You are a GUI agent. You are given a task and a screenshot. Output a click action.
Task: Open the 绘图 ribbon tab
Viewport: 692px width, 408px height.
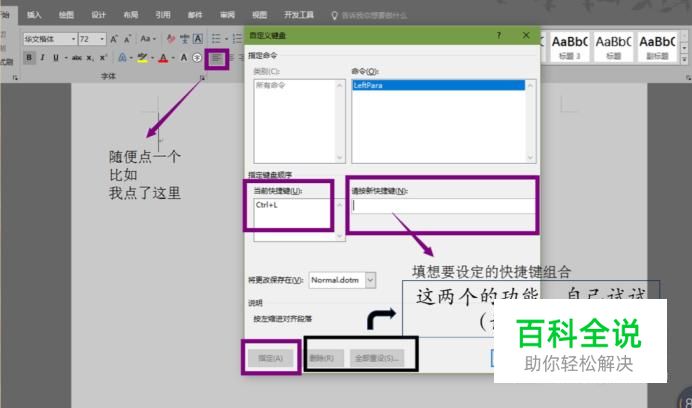click(66, 15)
